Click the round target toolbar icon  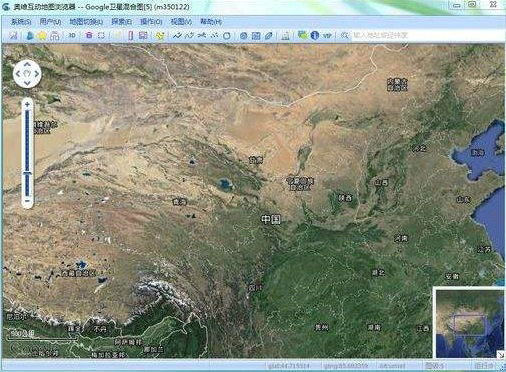tap(244, 35)
